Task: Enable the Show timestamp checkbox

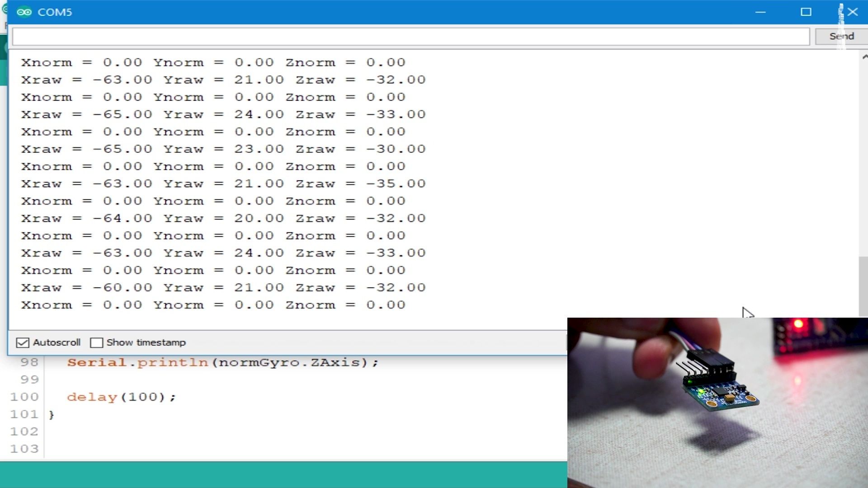Action: click(96, 343)
